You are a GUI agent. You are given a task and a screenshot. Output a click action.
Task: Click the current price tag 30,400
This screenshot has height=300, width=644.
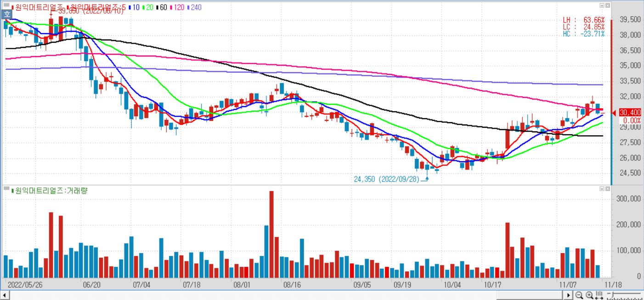(630, 113)
